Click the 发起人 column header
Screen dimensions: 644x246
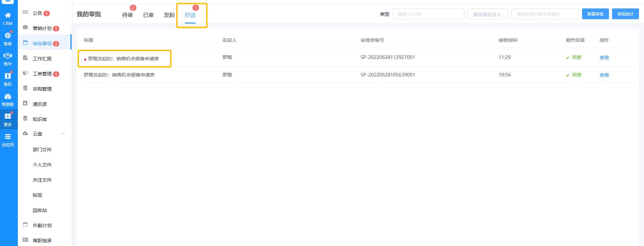[x=229, y=40]
